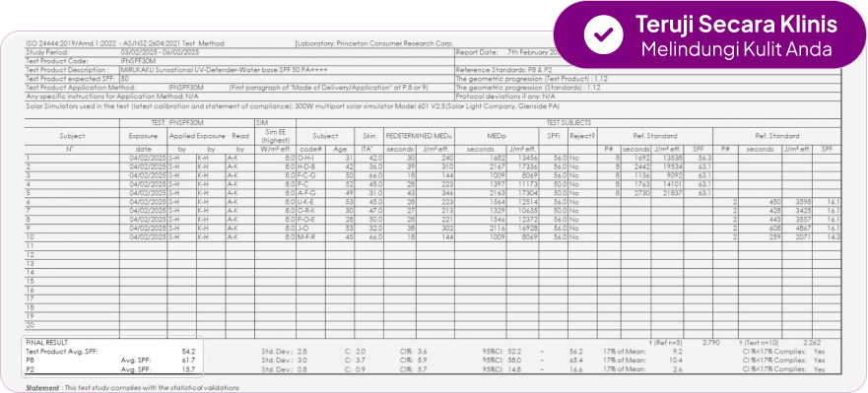868x393 pixels.
Task: Click the P2 average SPF "15.7"
Action: coord(188,369)
